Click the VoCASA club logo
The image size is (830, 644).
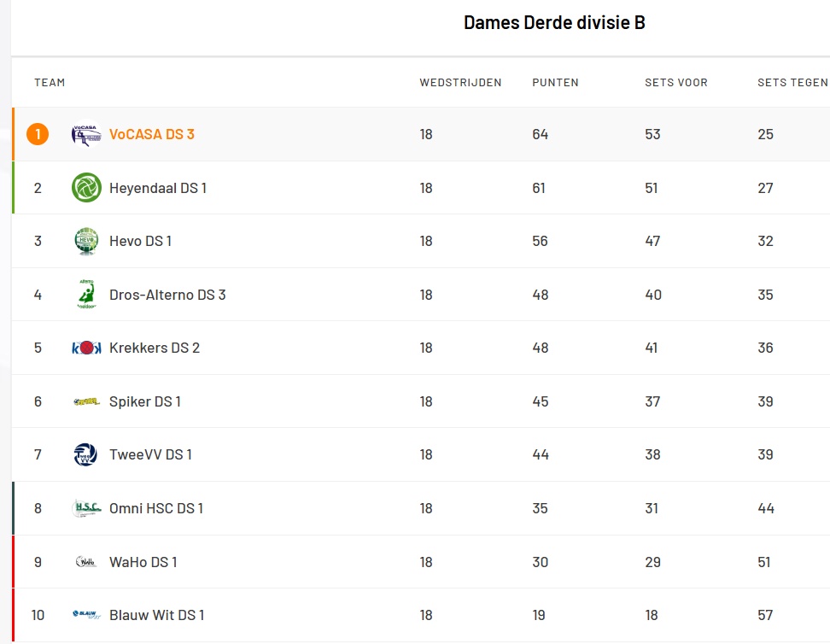pos(86,134)
